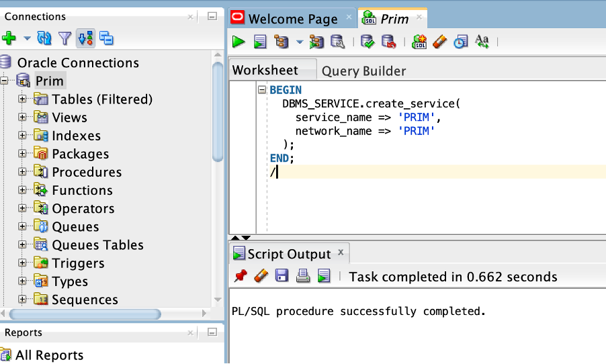Expand the Operators node
The width and height of the screenshot is (606, 364).
pos(22,208)
